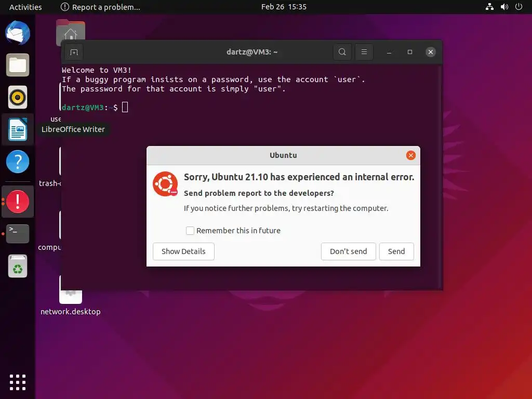Open the Help question mark icon
Viewport: 532px width, 399px height.
click(x=18, y=162)
